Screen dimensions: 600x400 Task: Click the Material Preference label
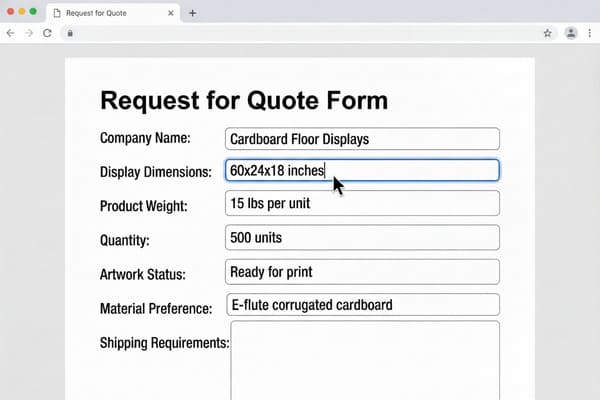[156, 309]
